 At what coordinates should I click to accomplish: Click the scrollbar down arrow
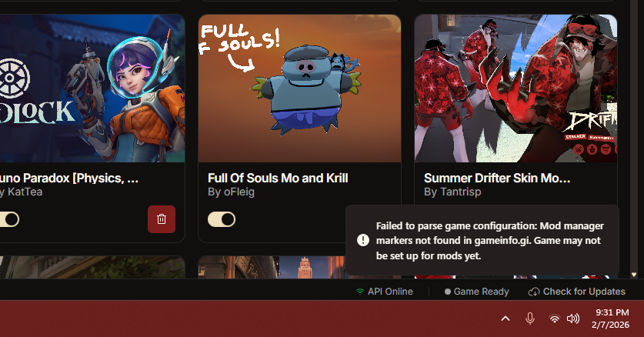tap(634, 275)
